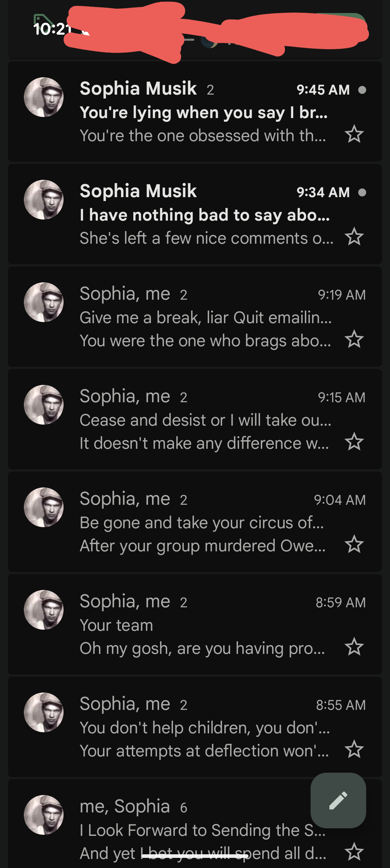Viewport: 390px width, 868px height.
Task: Open 'You don't help children' thread
Action: click(202, 728)
